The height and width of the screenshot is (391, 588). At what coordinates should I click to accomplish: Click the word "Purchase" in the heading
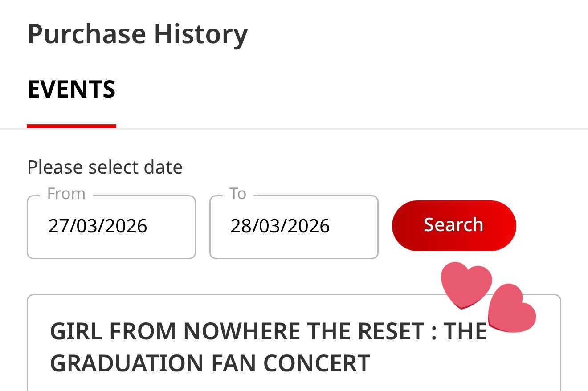(86, 34)
